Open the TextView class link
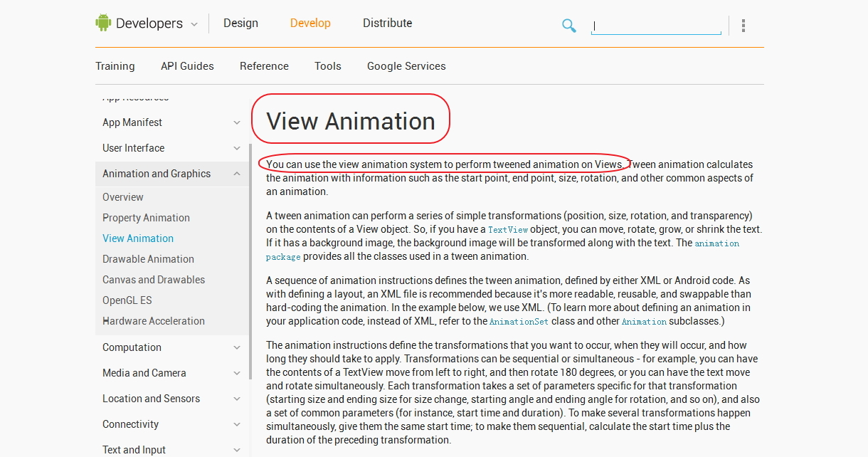Viewport: 868px width, 457px height. pos(508,230)
